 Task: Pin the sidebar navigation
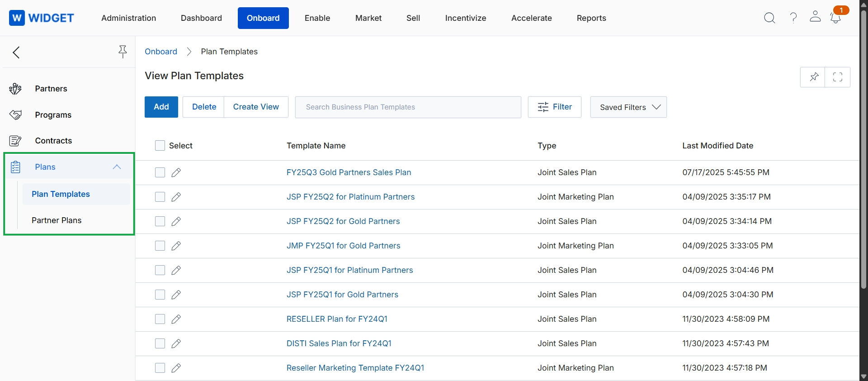(123, 52)
